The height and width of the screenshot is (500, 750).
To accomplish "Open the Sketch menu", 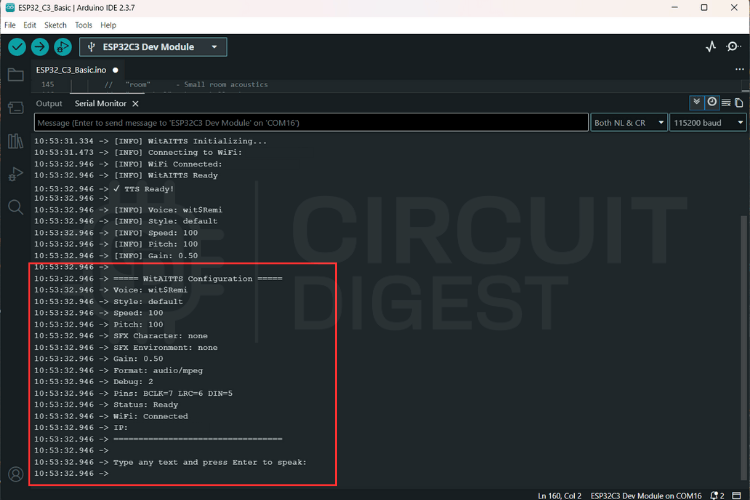I will point(55,25).
